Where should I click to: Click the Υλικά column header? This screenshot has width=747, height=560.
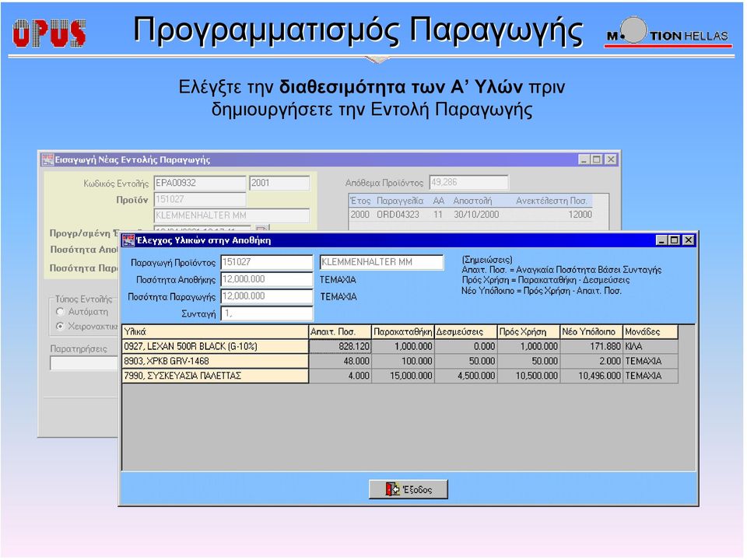[216, 331]
